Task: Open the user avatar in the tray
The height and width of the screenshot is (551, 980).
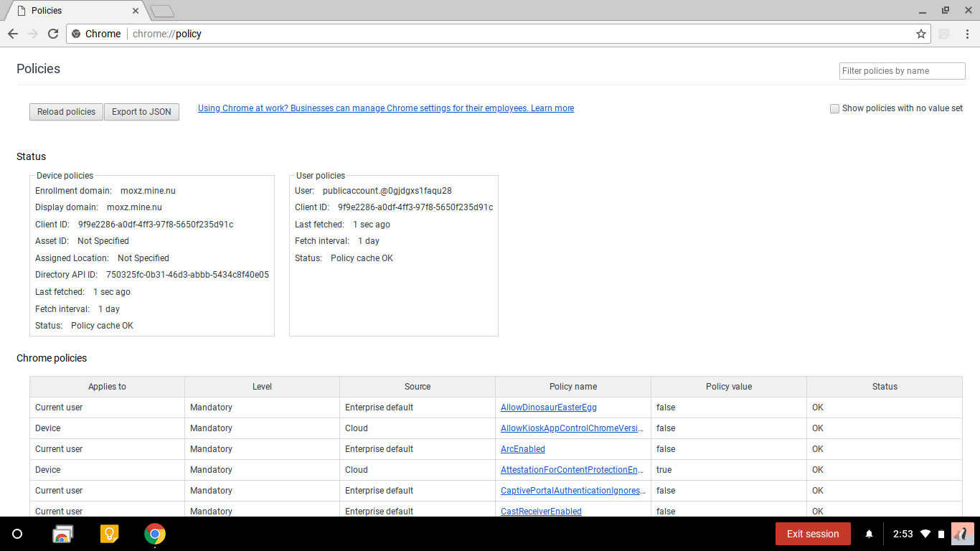Action: (962, 534)
